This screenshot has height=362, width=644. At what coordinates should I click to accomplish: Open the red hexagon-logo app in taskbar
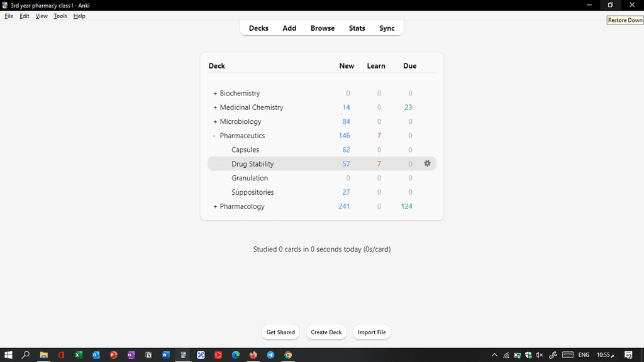click(x=218, y=355)
